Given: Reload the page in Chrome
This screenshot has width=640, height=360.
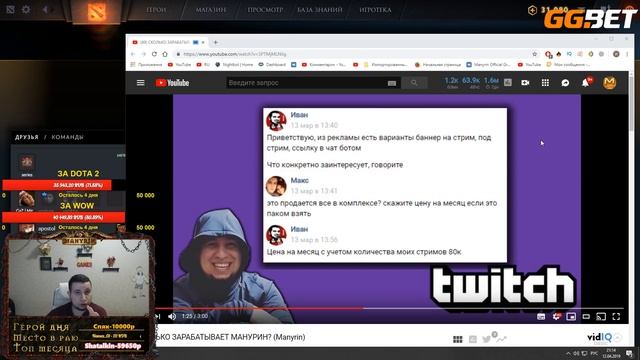Looking at the screenshot, I should (x=154, y=54).
